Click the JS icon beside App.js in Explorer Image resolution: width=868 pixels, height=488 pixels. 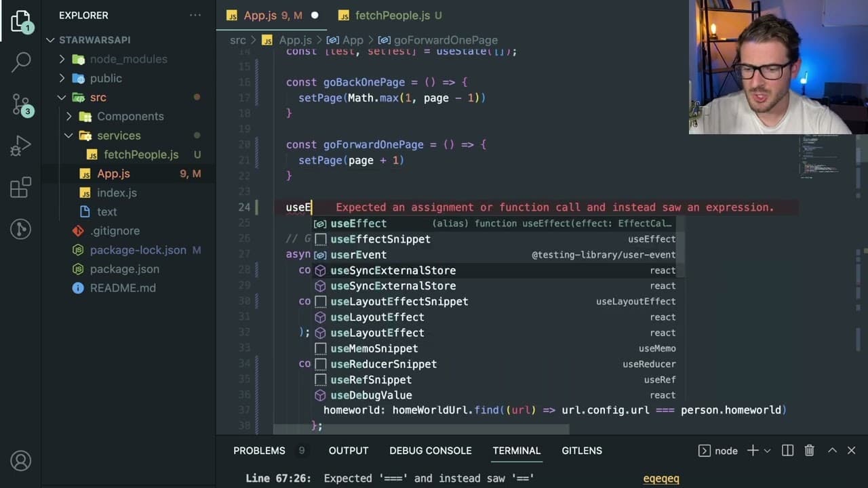pos(85,174)
